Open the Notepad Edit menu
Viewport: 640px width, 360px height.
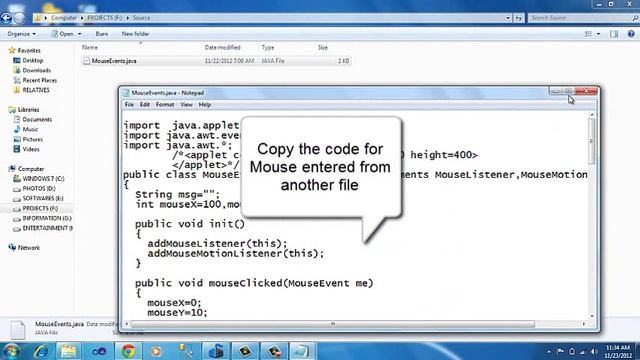(144, 104)
